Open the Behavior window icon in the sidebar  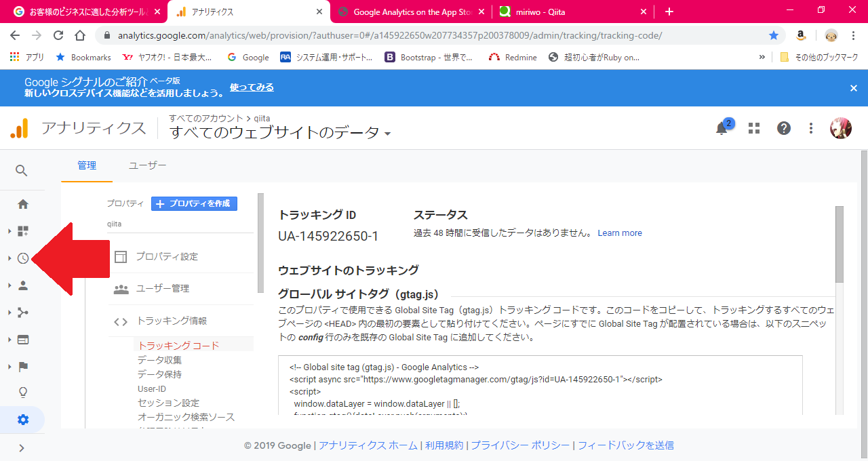click(x=23, y=340)
